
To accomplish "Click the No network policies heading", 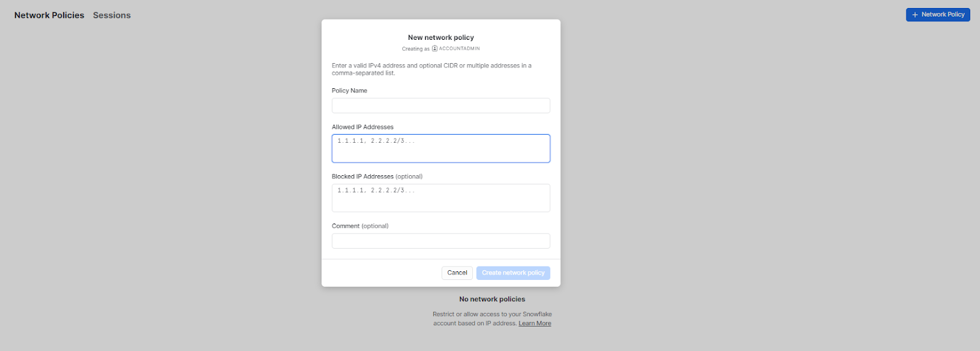I will [492, 299].
